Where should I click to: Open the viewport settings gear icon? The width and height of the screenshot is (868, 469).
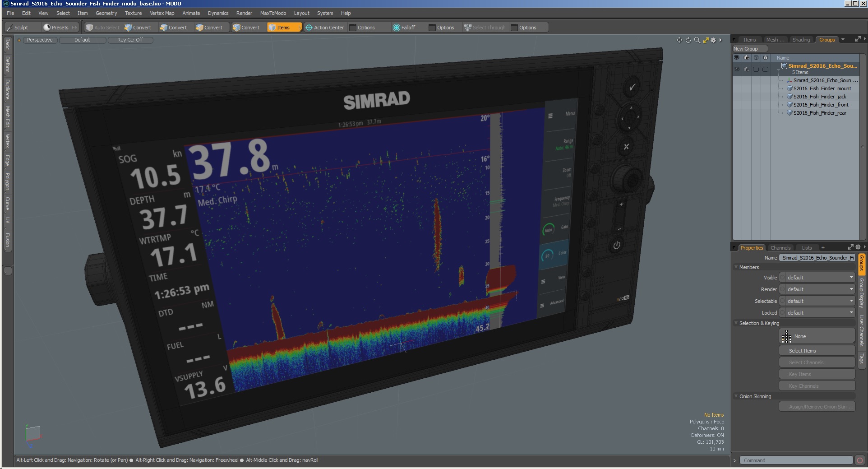coord(713,40)
